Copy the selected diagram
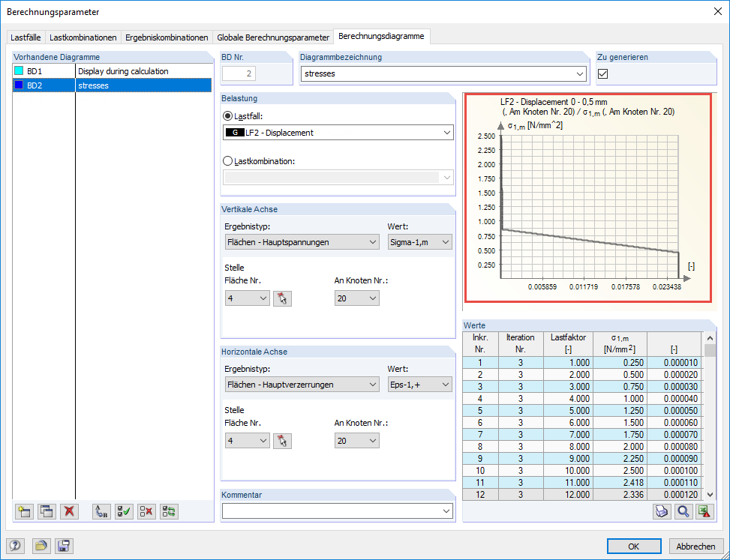 tap(47, 511)
